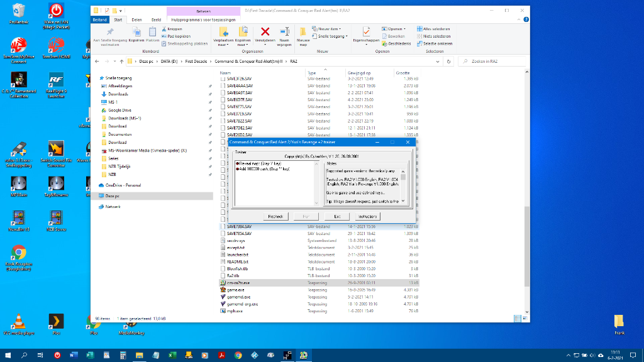
Task: Open Wake on LAN (Magic Packet) desktop icon
Action: [x=56, y=16]
